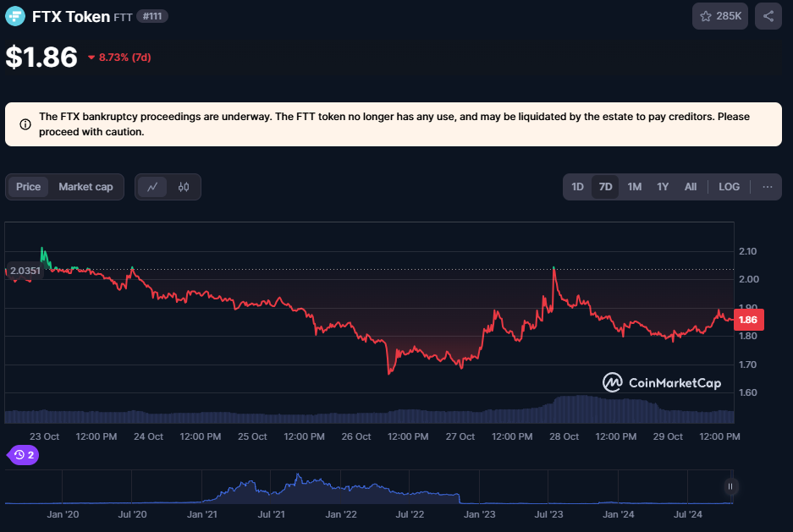Click Jul '21 on the overview timeline

pos(271,514)
